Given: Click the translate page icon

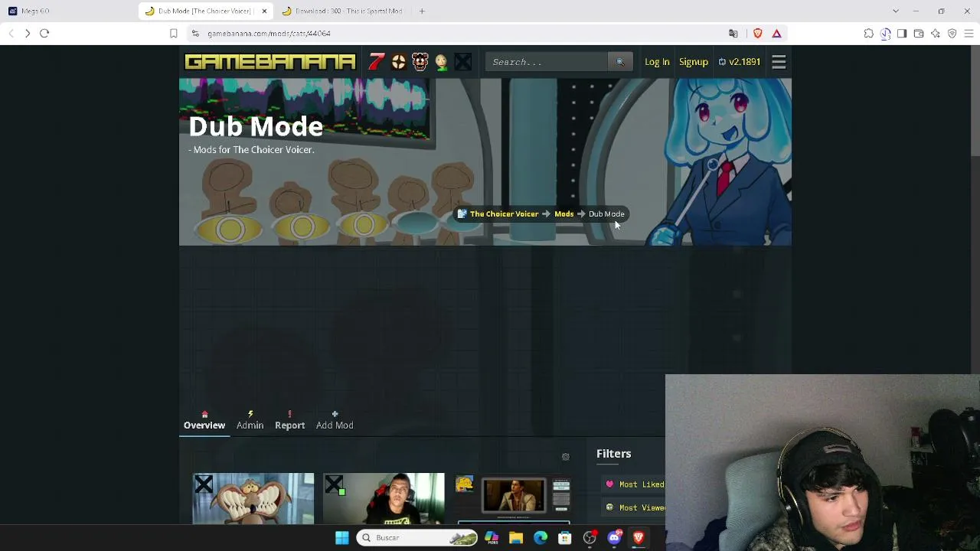Looking at the screenshot, I should [733, 34].
